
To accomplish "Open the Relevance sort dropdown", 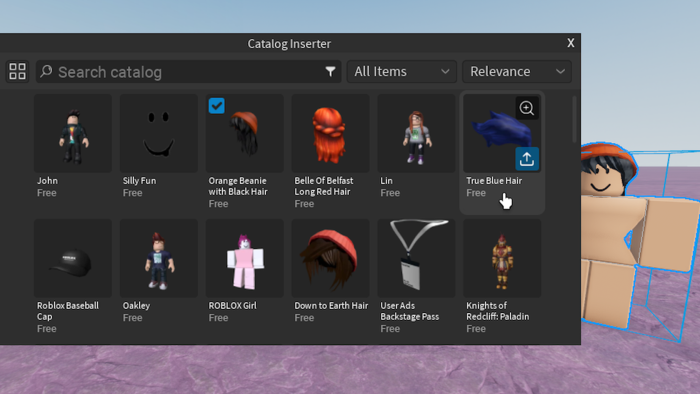I will (517, 71).
